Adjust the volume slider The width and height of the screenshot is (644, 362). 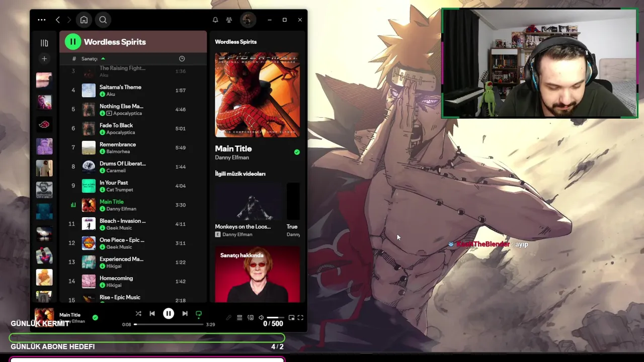pos(275,318)
